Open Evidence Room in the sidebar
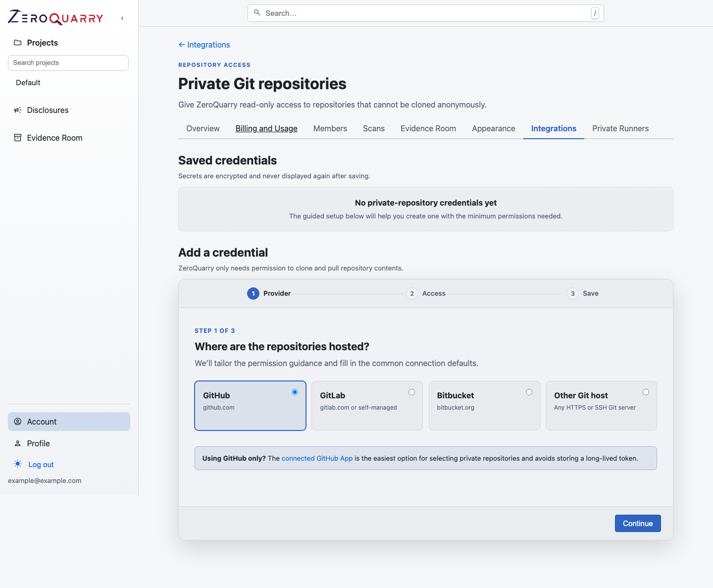Screen dimensions: 713x588 [x=54, y=138]
